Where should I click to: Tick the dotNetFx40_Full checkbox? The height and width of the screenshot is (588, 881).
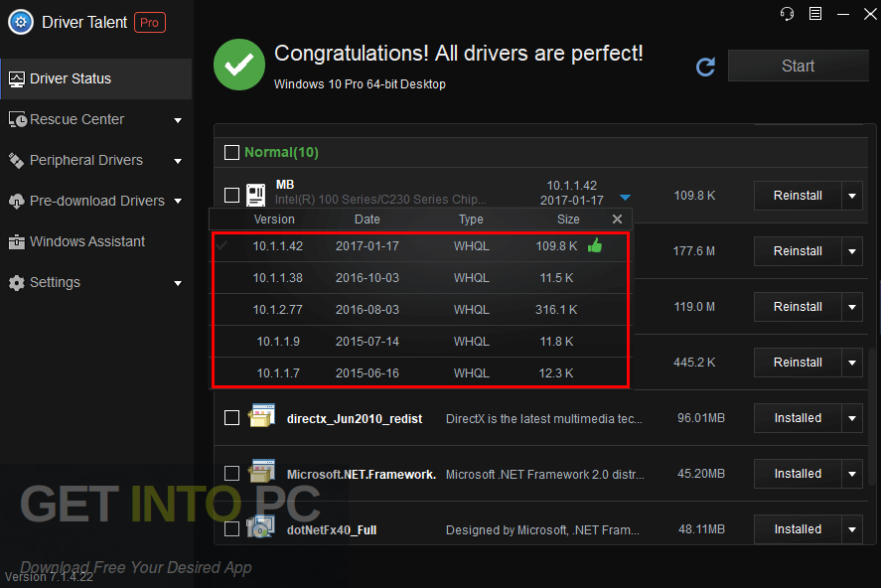click(x=231, y=529)
